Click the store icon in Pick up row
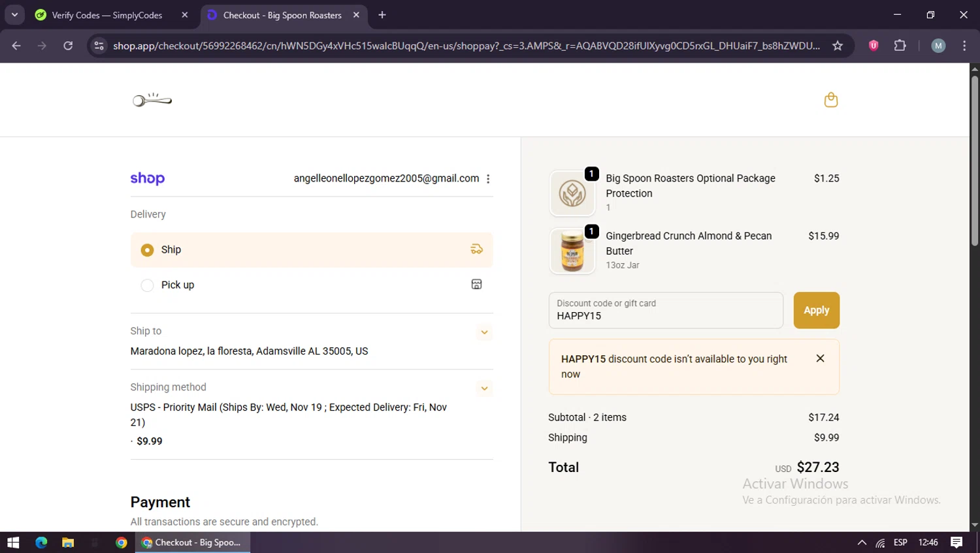This screenshot has height=553, width=980. [477, 284]
